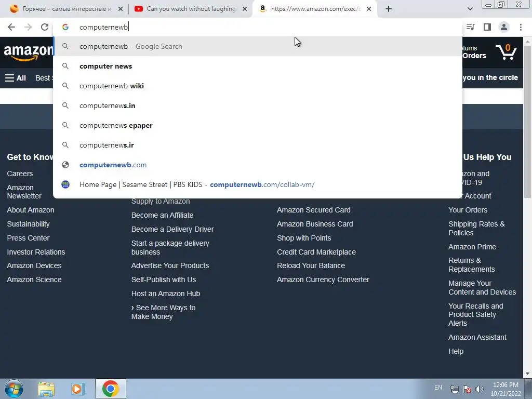Open the Amazon Prime footer link
The height and width of the screenshot is (399, 532).
472,247
